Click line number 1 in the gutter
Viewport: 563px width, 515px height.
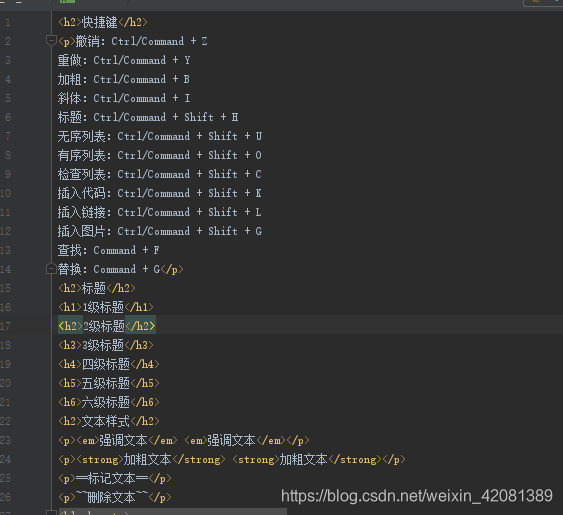(8, 23)
